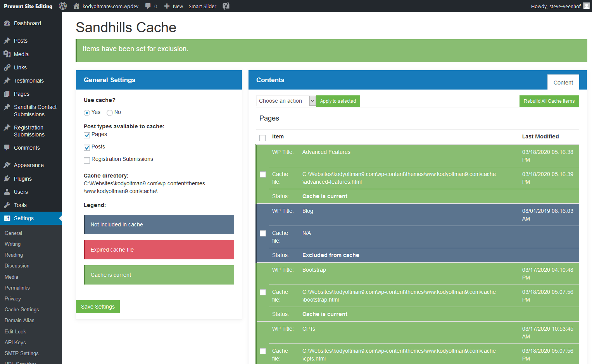The height and width of the screenshot is (364, 592).
Task: Check the Advanced Features cache row checkbox
Action: pos(263,174)
